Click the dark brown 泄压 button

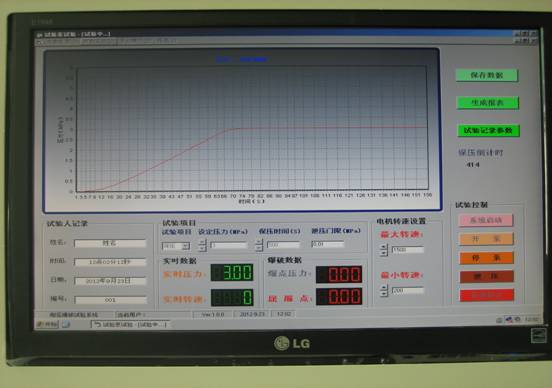487,277
